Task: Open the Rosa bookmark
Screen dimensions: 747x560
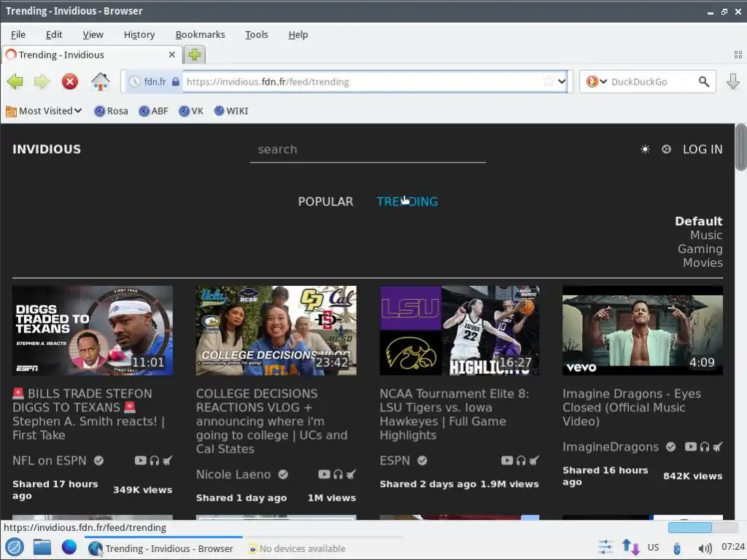Action: pos(111,111)
